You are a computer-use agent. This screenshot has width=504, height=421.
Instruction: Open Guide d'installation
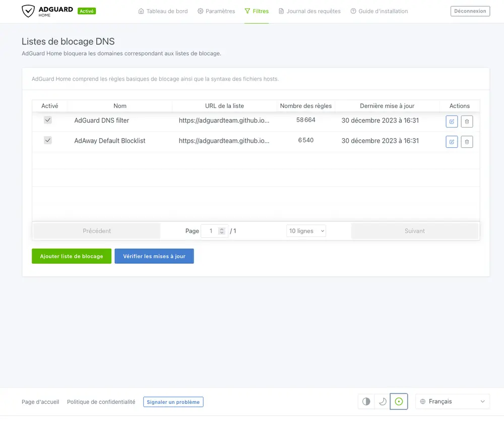(379, 11)
